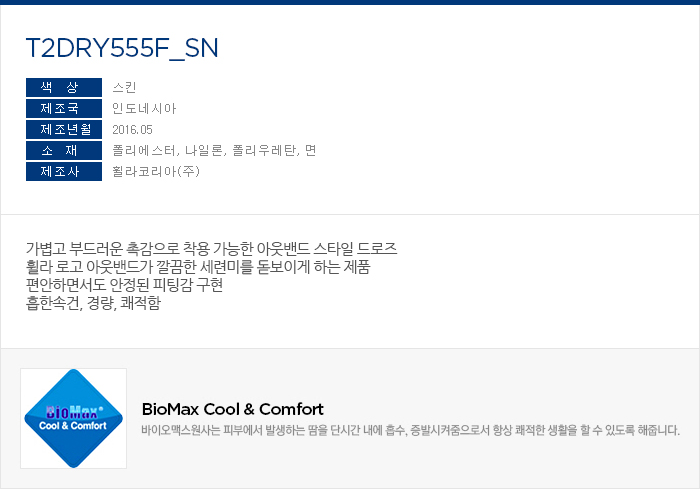This screenshot has width=700, height=489.
Task: Click the BioMax Cool & Comfort logo
Action: tap(73, 418)
